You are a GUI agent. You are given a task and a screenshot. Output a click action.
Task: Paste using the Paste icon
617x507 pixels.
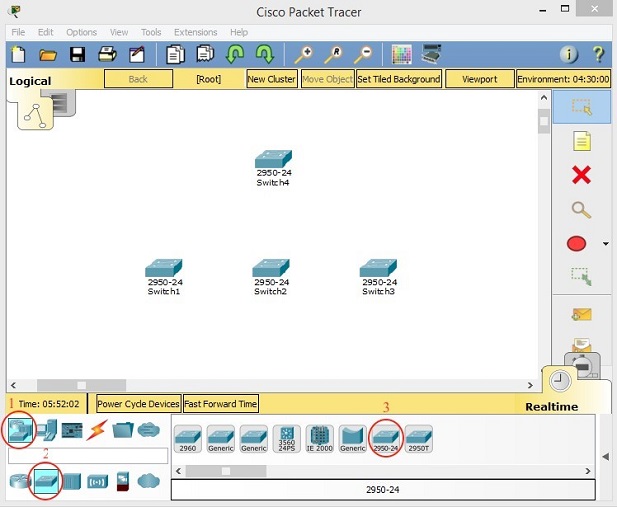pos(205,54)
